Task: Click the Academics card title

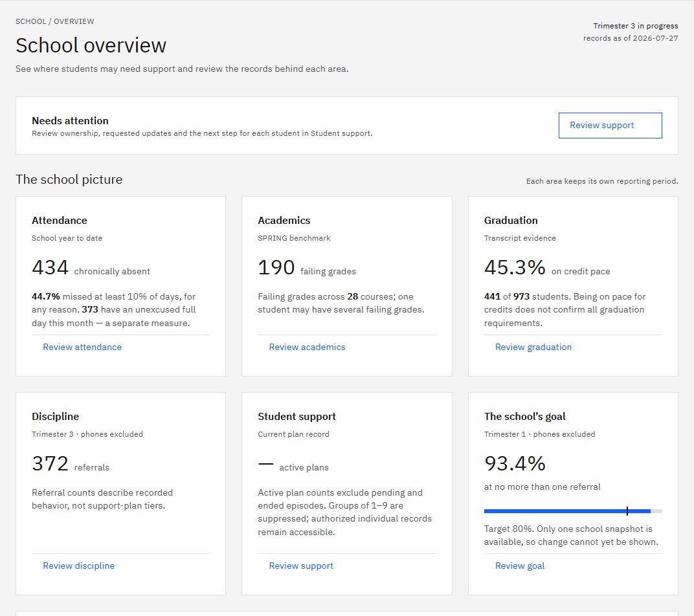Action: point(284,221)
